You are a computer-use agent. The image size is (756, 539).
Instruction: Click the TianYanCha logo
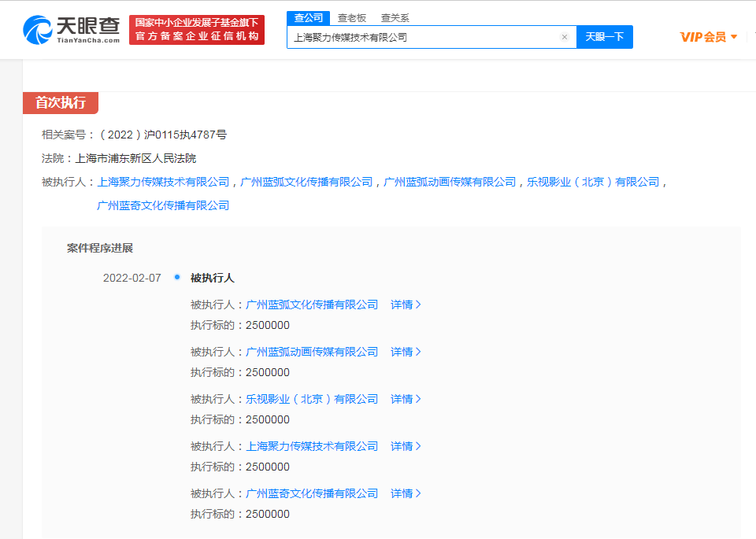pos(72,30)
